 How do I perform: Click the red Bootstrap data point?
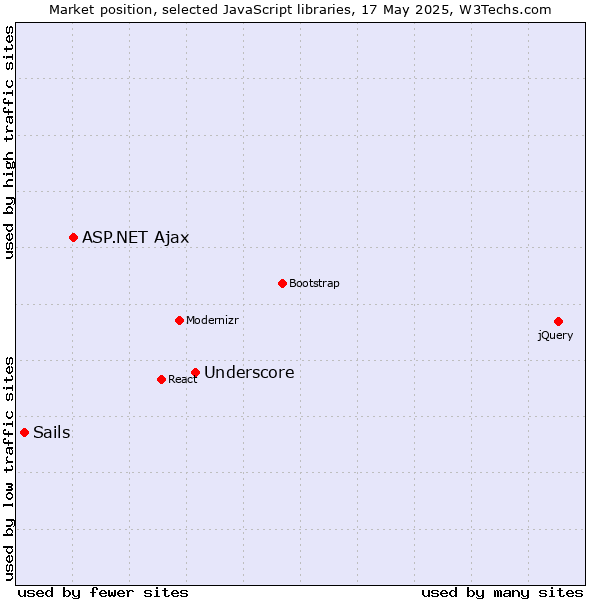[x=282, y=284]
